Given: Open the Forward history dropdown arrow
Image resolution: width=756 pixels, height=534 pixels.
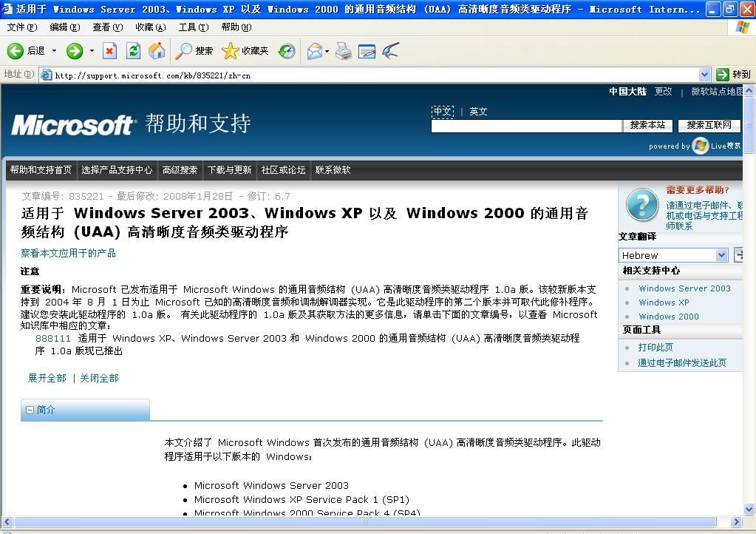Looking at the screenshot, I should (x=92, y=50).
